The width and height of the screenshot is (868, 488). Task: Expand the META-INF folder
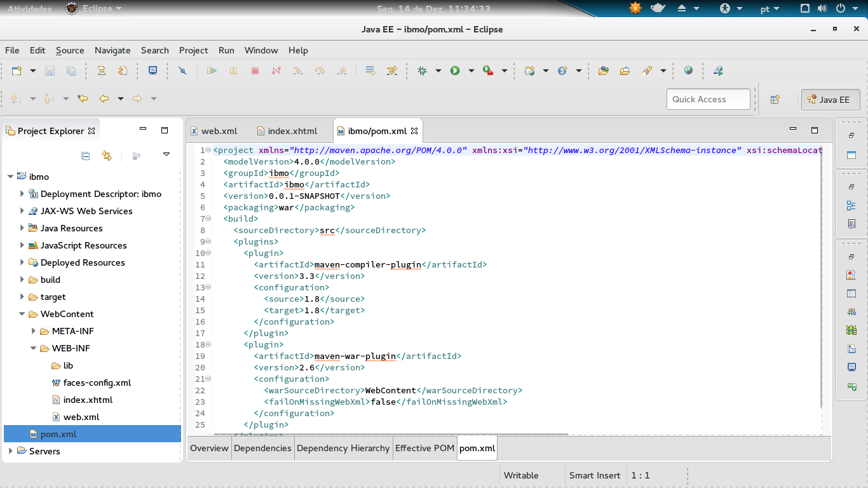coord(33,331)
